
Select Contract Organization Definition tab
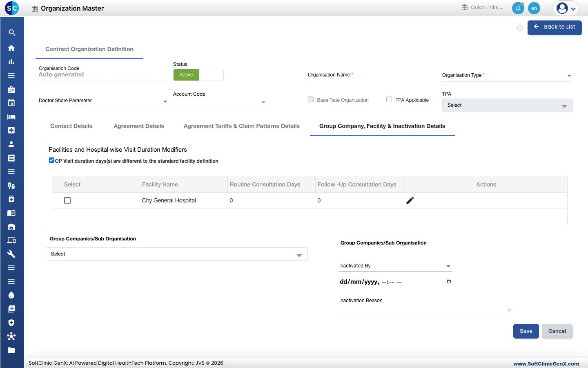click(x=89, y=49)
